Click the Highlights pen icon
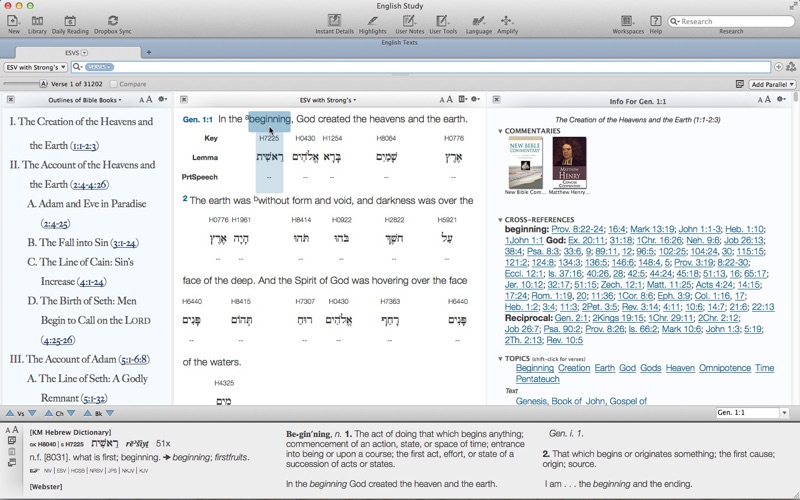Viewport: 800px width, 500px height. pos(372,20)
